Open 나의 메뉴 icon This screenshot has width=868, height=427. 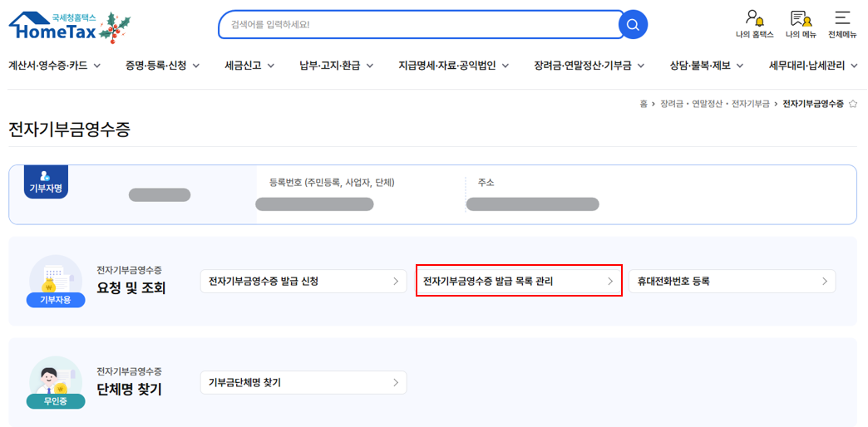point(801,24)
